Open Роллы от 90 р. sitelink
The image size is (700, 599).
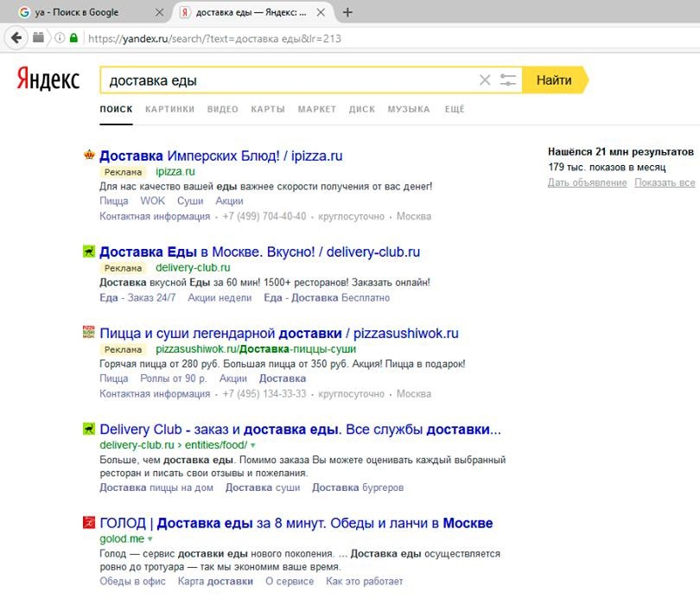click(174, 379)
